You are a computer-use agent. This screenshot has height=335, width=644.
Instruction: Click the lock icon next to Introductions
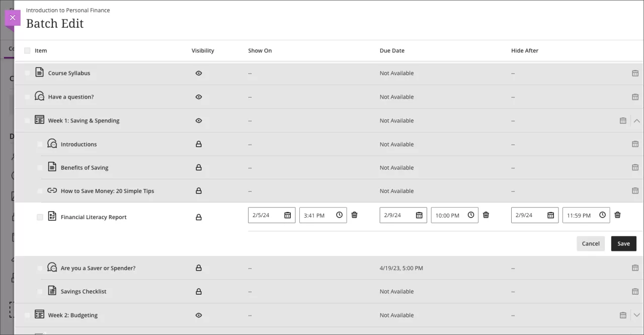tap(199, 144)
